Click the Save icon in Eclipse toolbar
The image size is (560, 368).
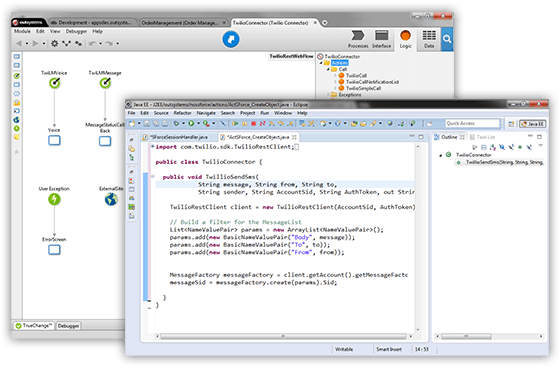coord(147,124)
